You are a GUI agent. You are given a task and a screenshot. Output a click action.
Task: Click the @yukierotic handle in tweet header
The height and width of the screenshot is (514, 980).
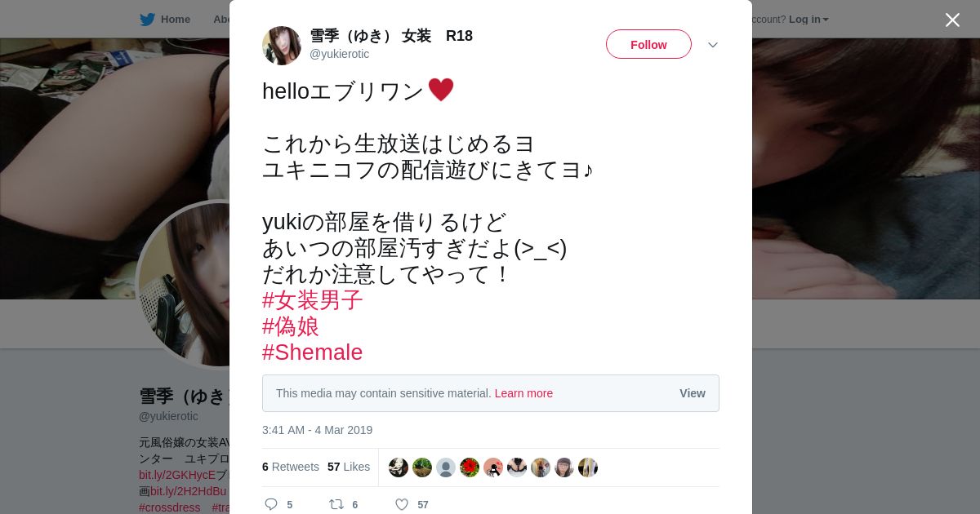point(339,54)
